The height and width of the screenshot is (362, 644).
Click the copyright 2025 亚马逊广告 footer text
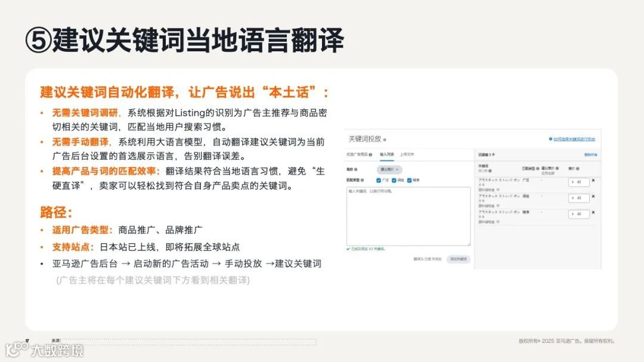click(567, 341)
